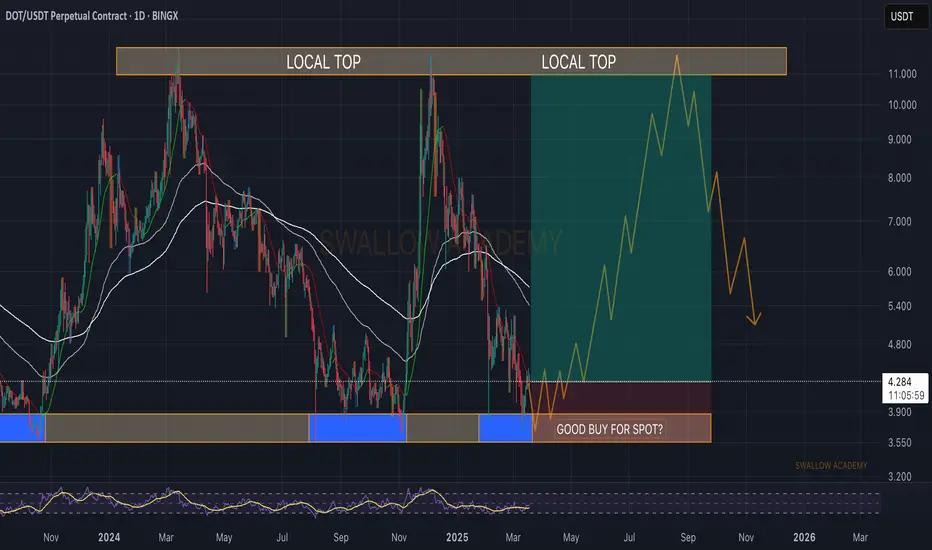932x550 pixels.
Task: Click the 2026 label on time axis
Action: coord(804,537)
